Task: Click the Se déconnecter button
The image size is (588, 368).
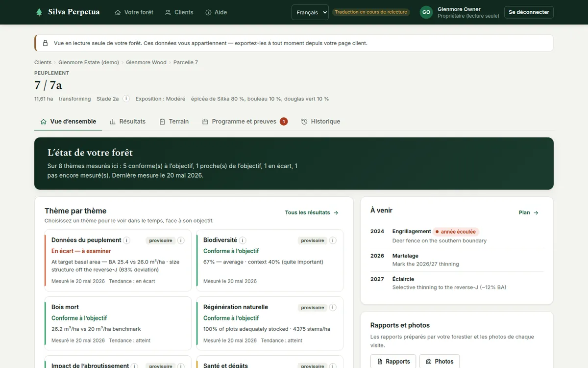Action: (x=529, y=12)
